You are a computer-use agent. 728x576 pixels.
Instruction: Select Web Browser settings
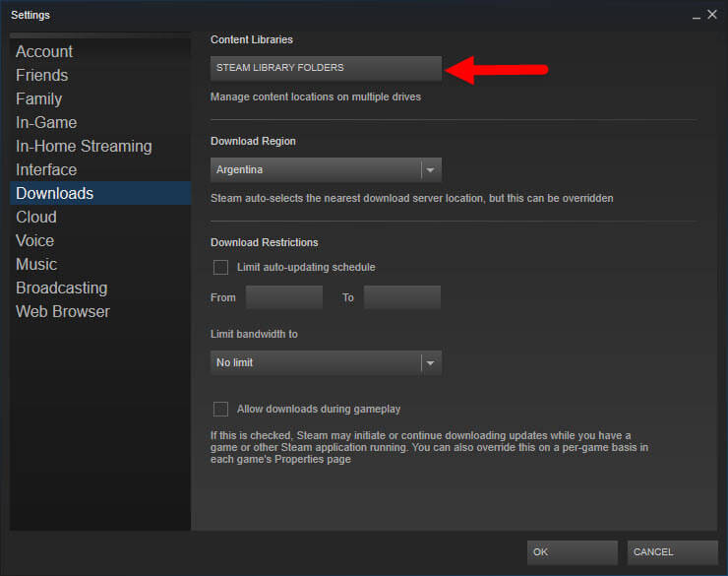click(x=100, y=312)
